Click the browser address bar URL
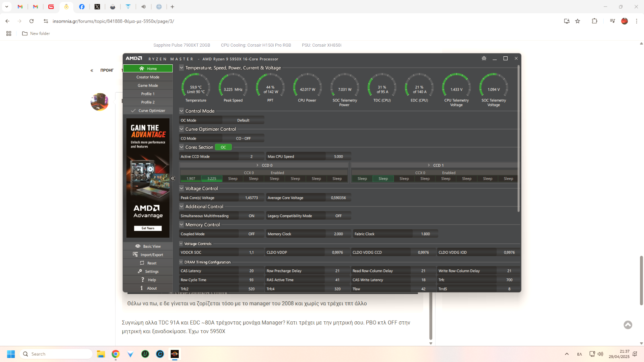Image resolution: width=644 pixels, height=362 pixels. (x=114, y=21)
